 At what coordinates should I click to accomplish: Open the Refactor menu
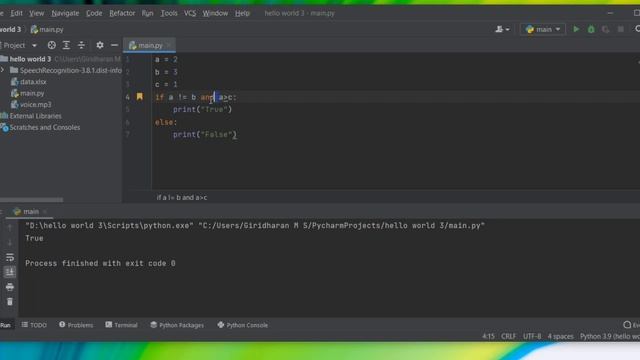pyautogui.click(x=122, y=13)
